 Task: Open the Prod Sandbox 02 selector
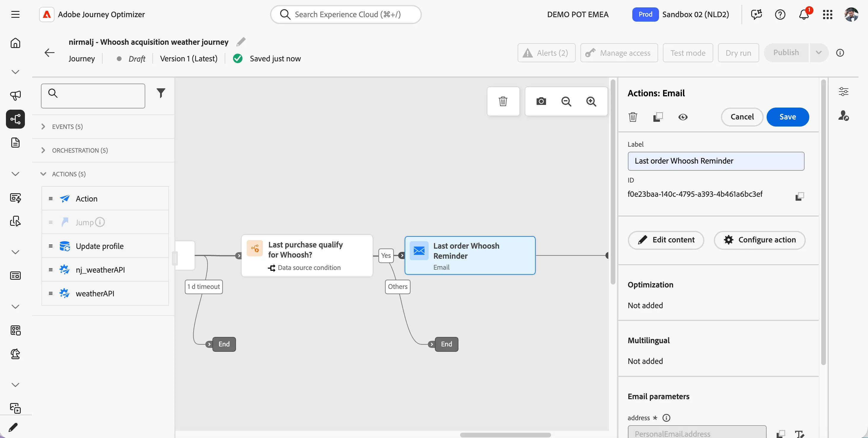[x=681, y=15]
